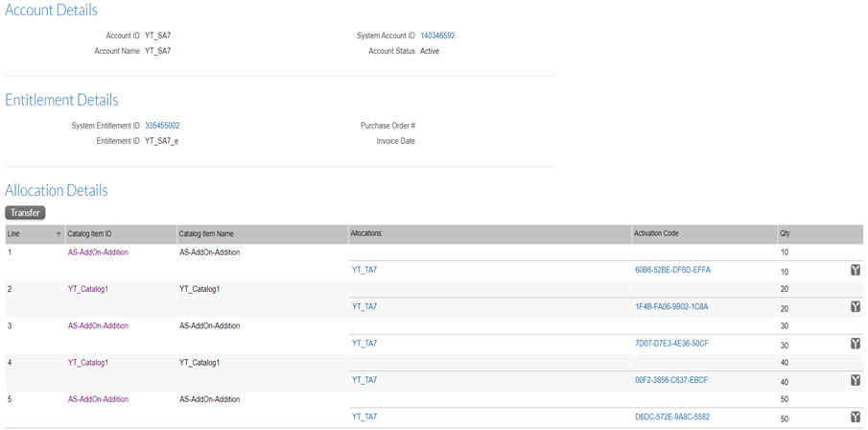Open activation code 00F2-3856-C637-EBCF
Screen dimensions: 868x430
(671, 380)
